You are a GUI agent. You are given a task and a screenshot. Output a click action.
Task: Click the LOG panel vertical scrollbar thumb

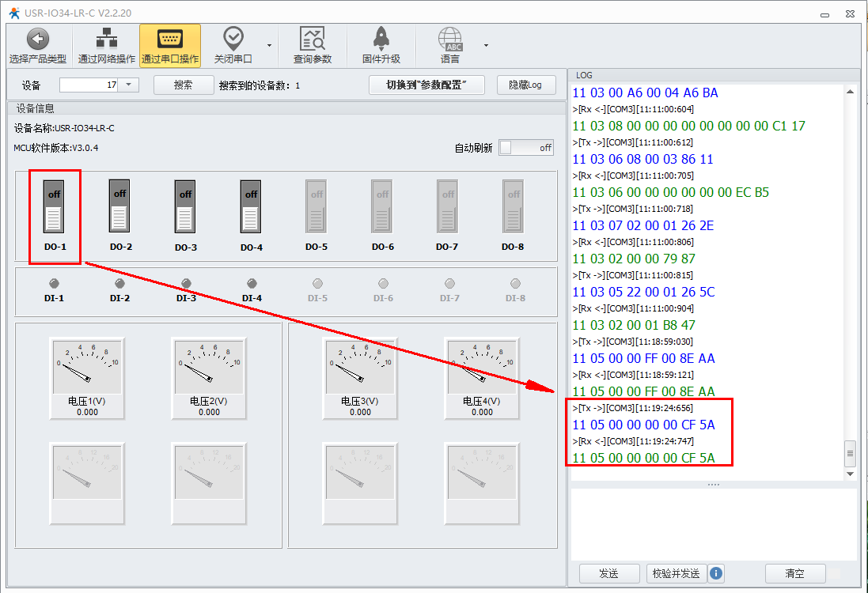pyautogui.click(x=851, y=453)
